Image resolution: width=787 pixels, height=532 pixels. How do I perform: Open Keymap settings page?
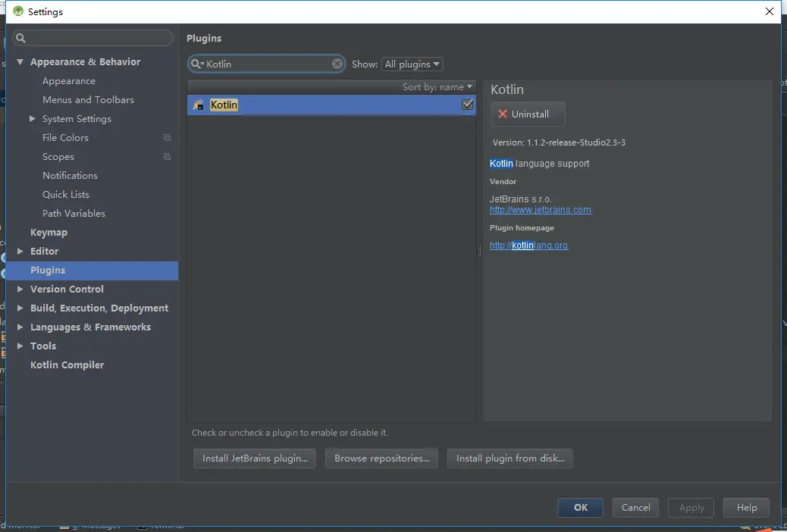point(49,233)
